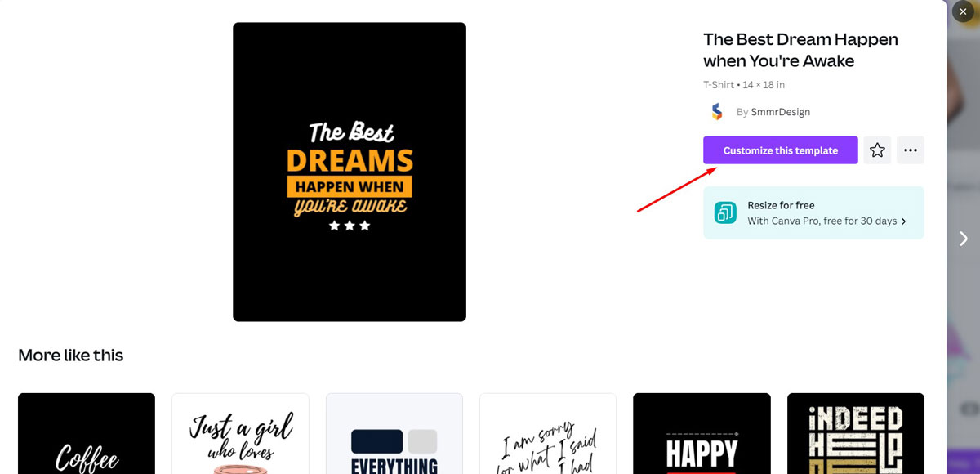Open the three-dots more options menu
Image resolution: width=980 pixels, height=474 pixels.
[x=911, y=150]
